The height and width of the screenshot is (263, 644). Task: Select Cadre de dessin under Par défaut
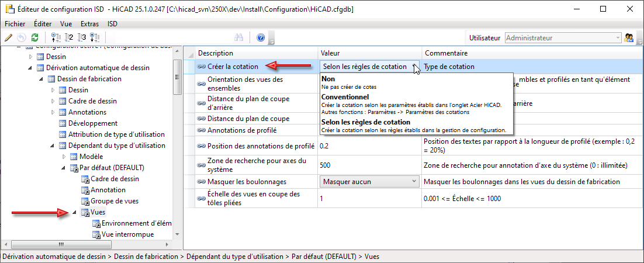click(x=115, y=179)
